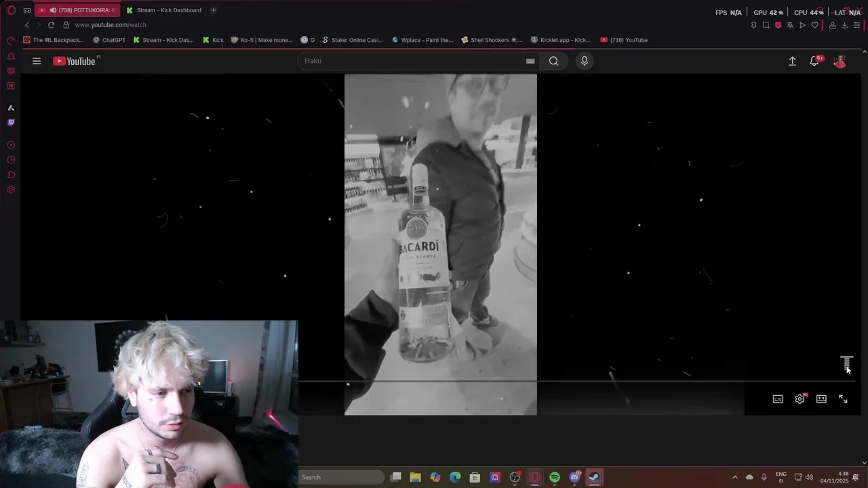Open a new tab with the plus button
The image size is (868, 488).
(x=213, y=10)
